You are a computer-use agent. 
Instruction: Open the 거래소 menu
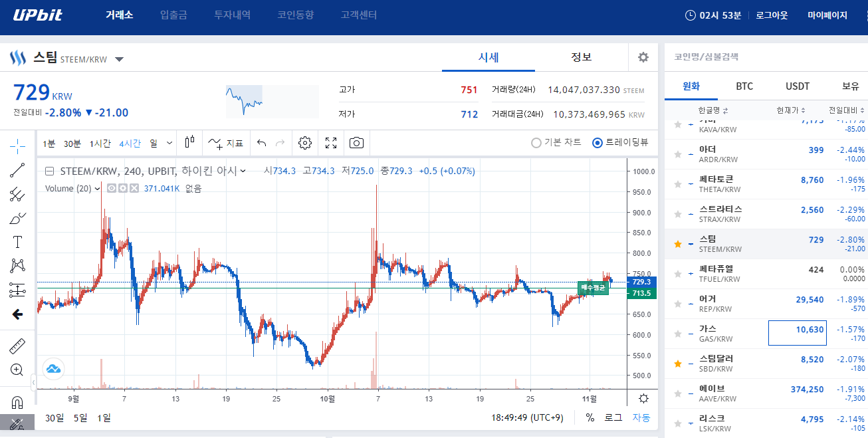[x=120, y=15]
